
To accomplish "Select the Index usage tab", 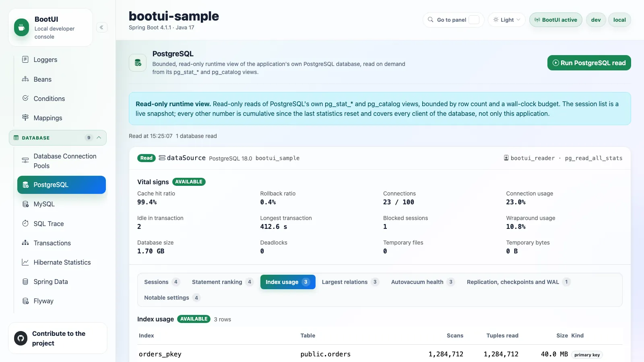I will tap(288, 282).
